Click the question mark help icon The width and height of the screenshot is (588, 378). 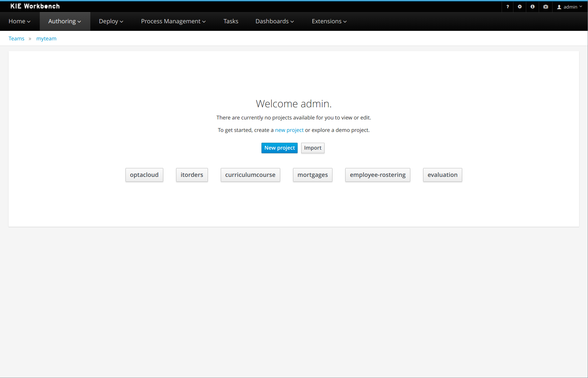pos(508,7)
